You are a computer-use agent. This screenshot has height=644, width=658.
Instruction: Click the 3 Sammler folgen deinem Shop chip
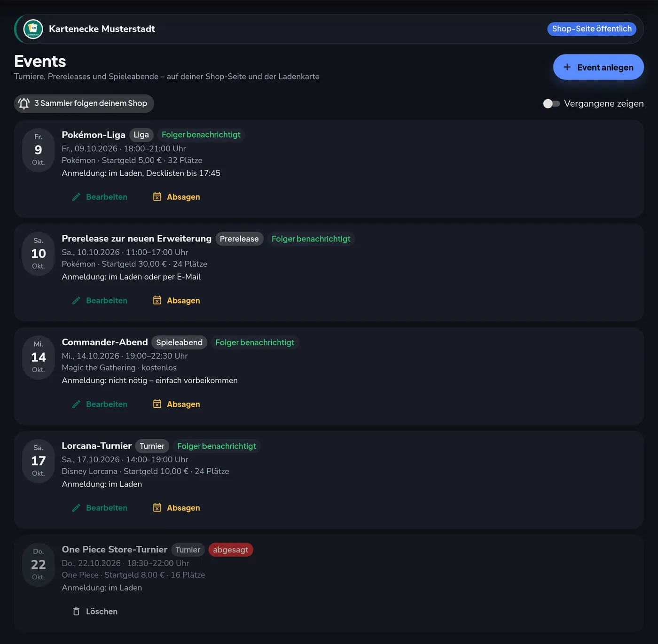84,103
